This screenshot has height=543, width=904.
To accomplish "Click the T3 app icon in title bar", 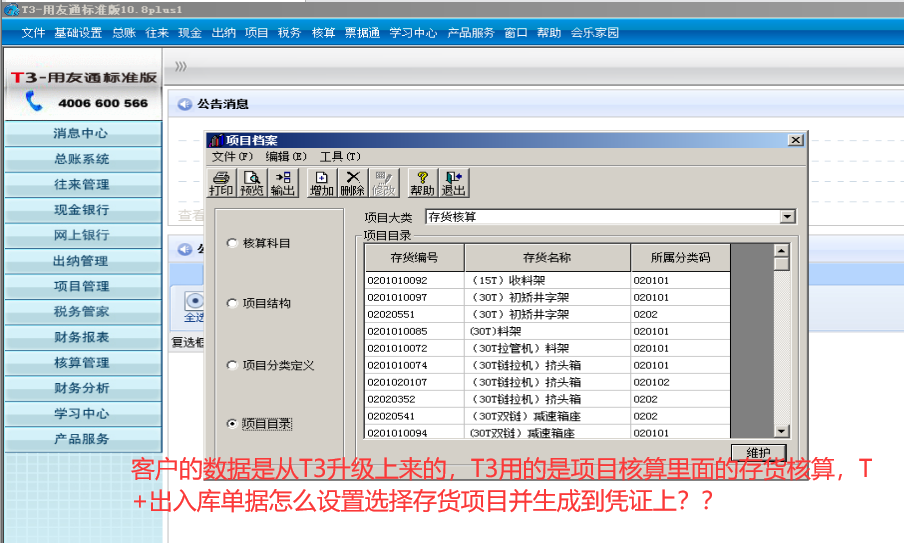I will point(11,10).
